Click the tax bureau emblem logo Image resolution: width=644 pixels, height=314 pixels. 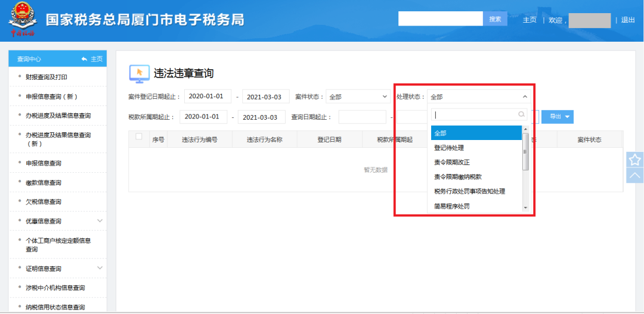click(x=23, y=19)
